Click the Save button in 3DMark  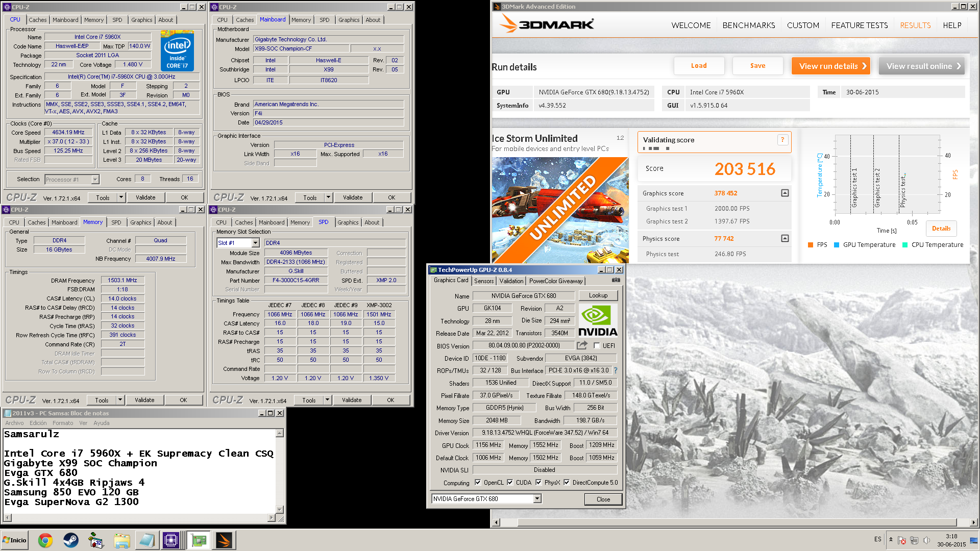[x=757, y=66]
